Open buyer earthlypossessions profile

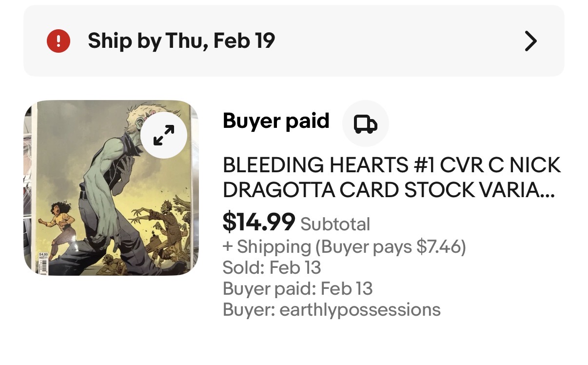(332, 309)
